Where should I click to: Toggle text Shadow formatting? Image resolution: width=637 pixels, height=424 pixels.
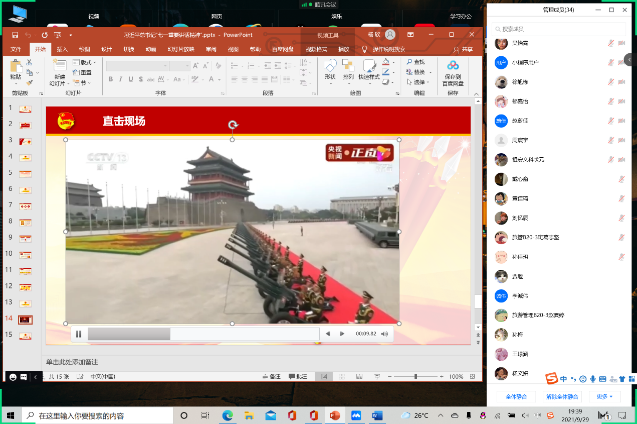pyautogui.click(x=141, y=79)
